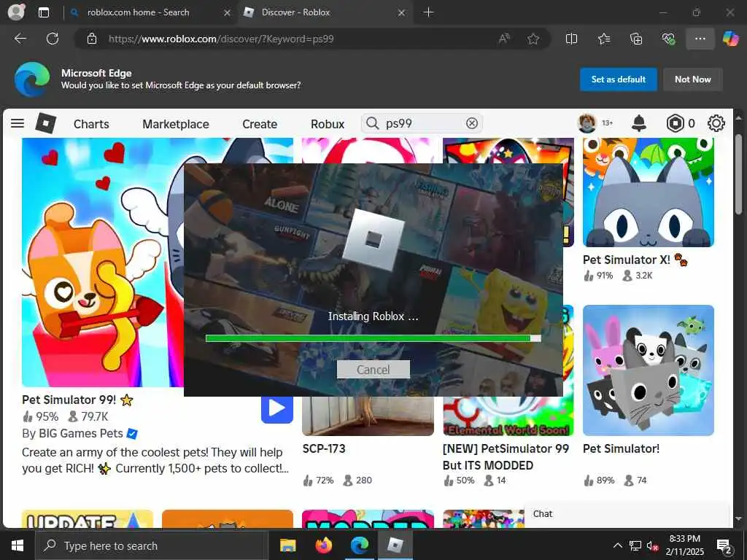Open the Roblox hamburger navigation menu
This screenshot has height=560, width=747.
pyautogui.click(x=18, y=123)
